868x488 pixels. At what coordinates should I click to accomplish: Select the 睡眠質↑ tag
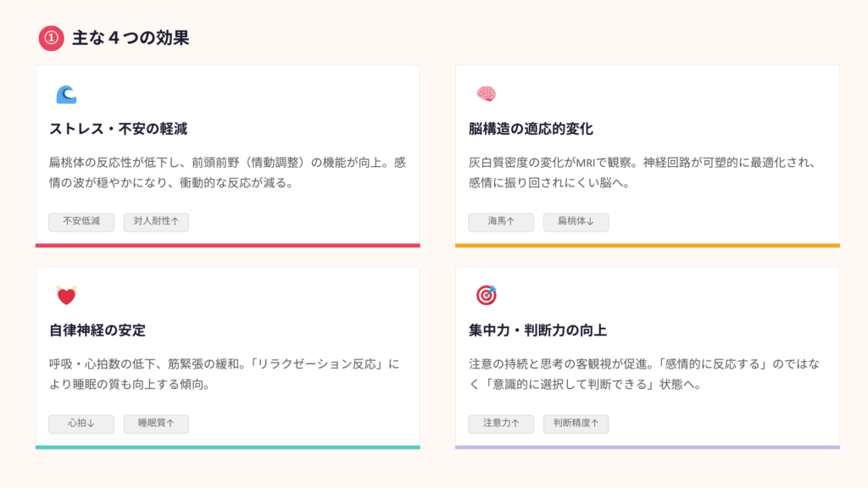tap(156, 424)
